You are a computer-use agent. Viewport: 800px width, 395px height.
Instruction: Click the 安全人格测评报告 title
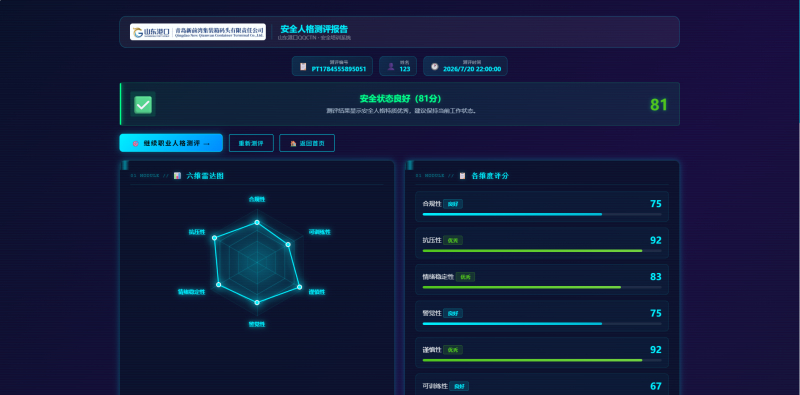[314, 29]
